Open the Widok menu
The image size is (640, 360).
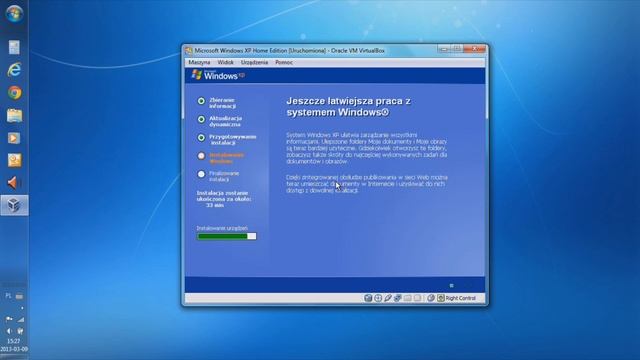tap(225, 62)
